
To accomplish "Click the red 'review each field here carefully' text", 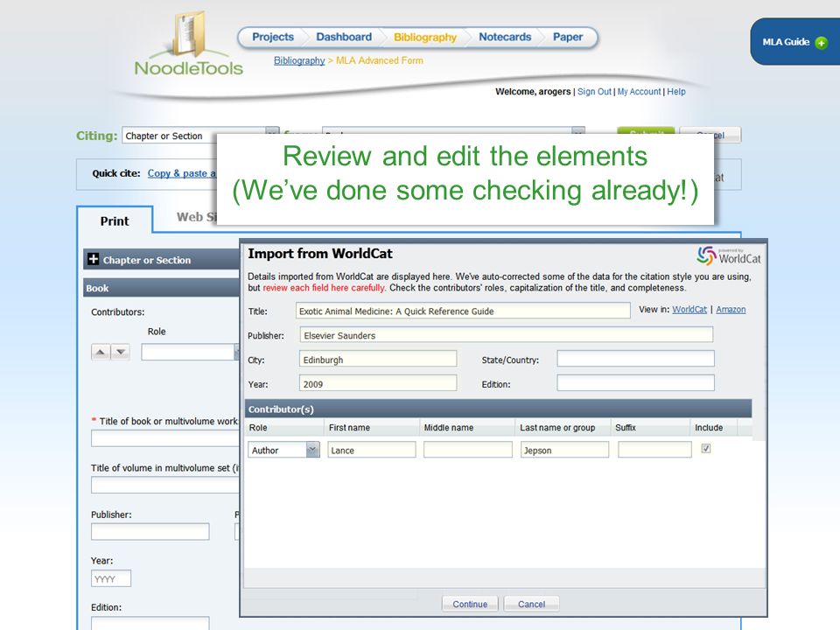I will click(x=324, y=288).
